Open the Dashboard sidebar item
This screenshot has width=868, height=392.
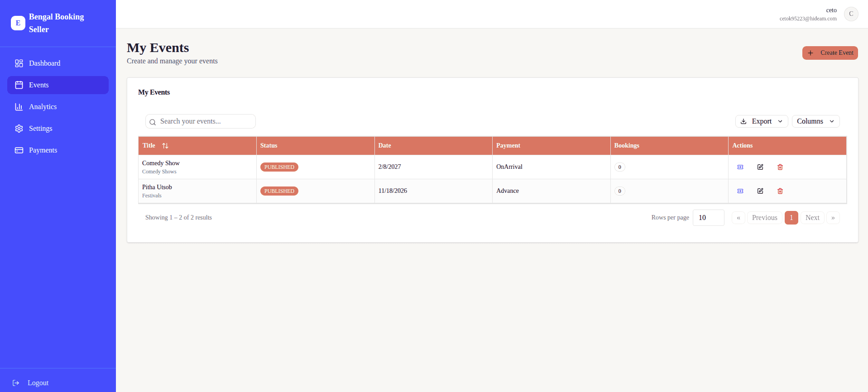tap(58, 63)
